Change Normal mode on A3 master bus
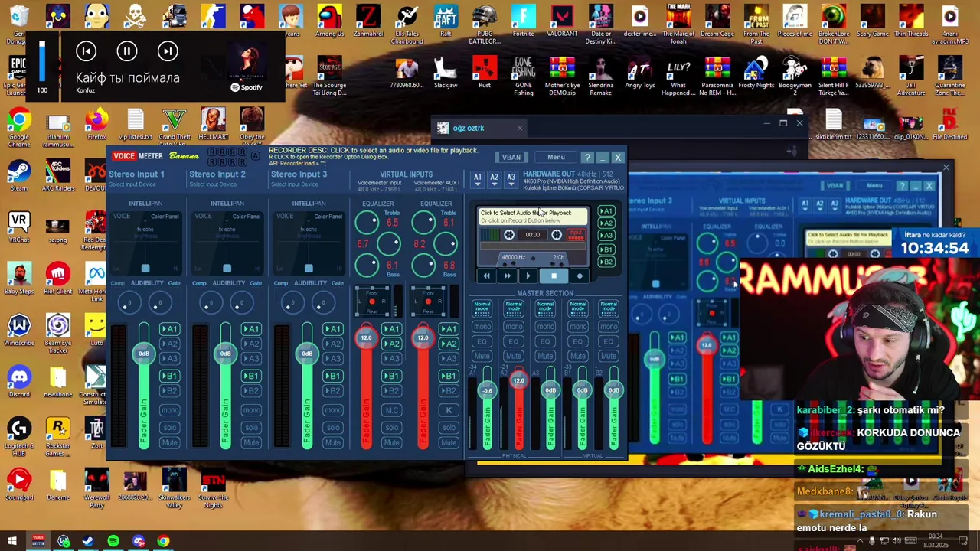The width and height of the screenshot is (980, 551). [x=545, y=308]
